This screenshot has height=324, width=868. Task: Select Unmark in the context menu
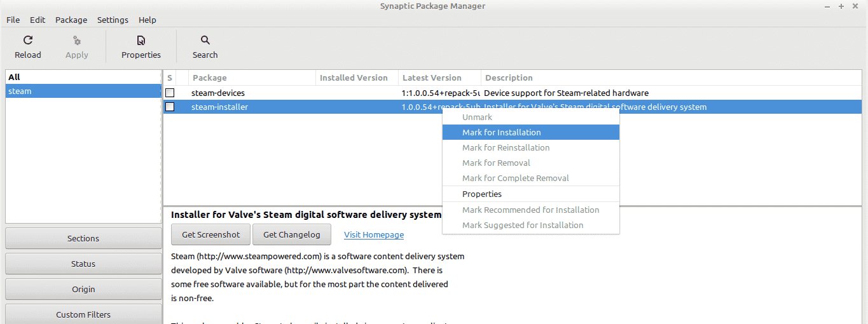(x=531, y=117)
